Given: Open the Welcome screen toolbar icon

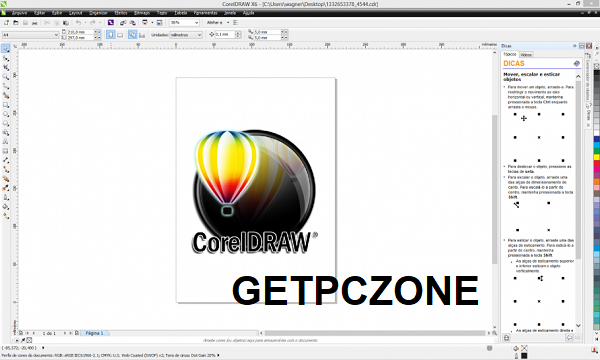Looking at the screenshot, I should (x=160, y=23).
